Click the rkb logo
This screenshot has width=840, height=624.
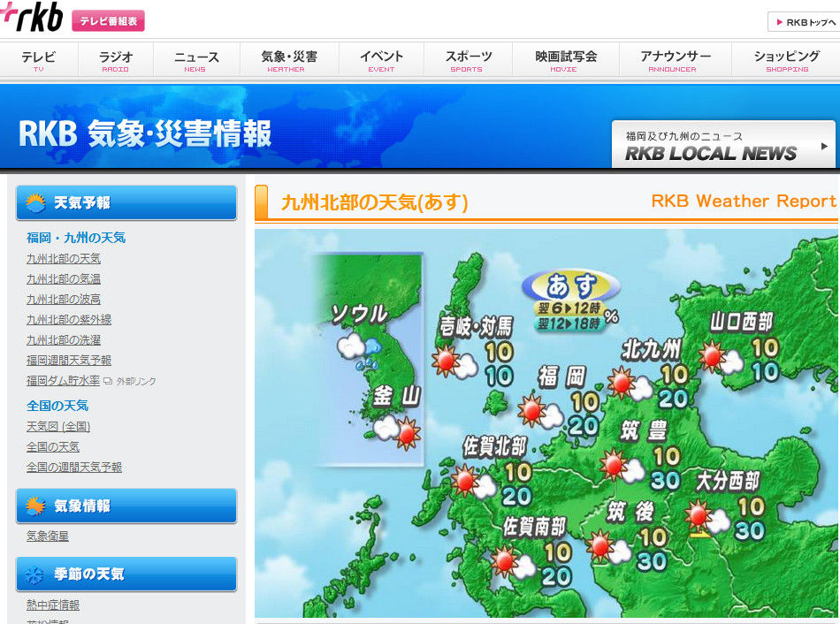pos(32,17)
